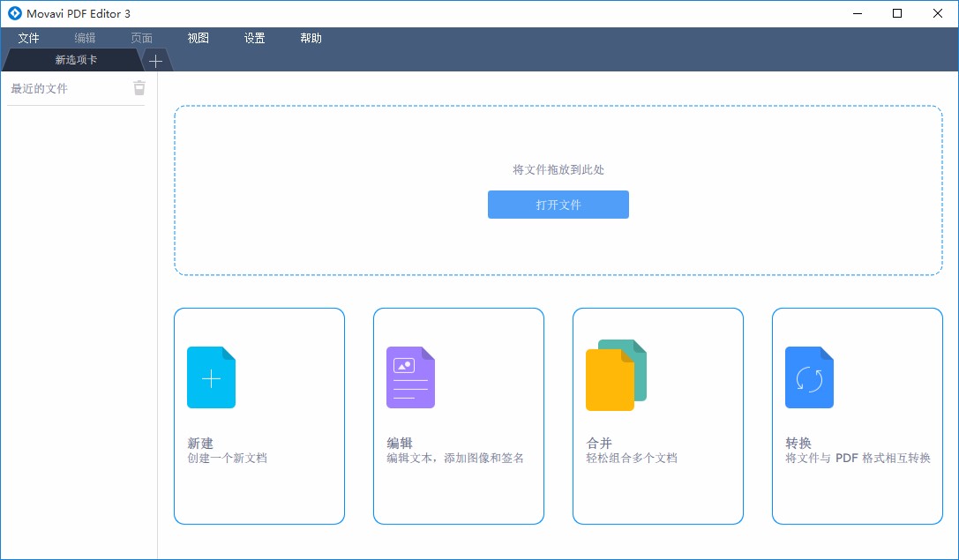The height and width of the screenshot is (560, 959).
Task: Click the circular arrows icon on 转换 card
Action: 809,377
